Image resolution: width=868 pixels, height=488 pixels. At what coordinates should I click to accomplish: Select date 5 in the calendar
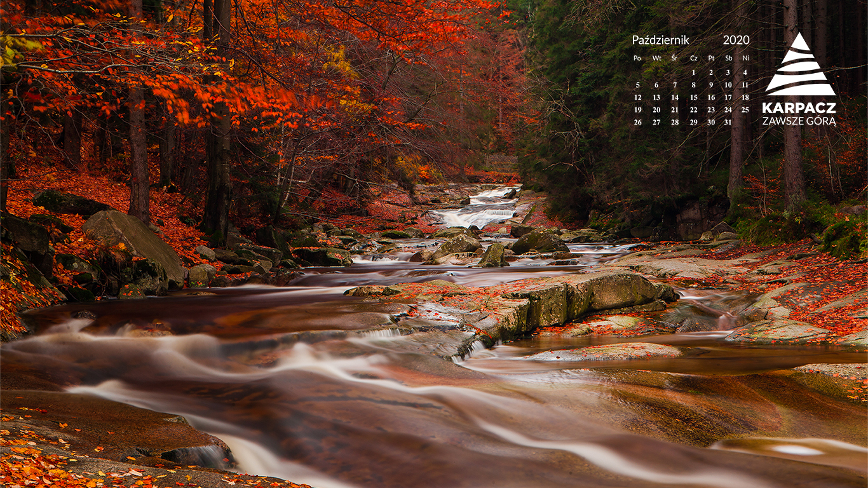(638, 85)
